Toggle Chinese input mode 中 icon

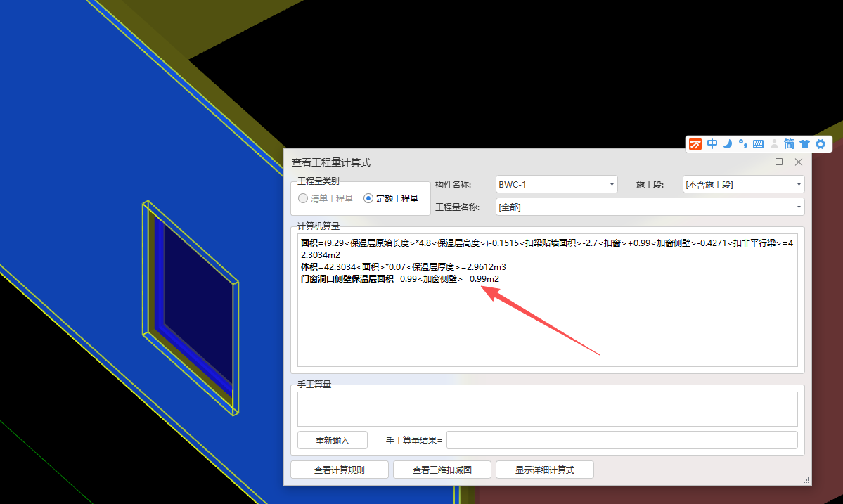pos(712,144)
